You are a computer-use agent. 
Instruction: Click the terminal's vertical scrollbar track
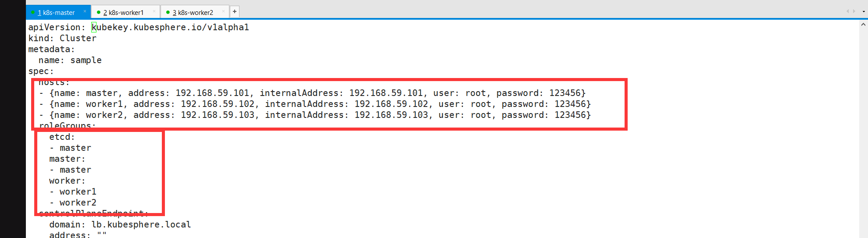point(863,131)
